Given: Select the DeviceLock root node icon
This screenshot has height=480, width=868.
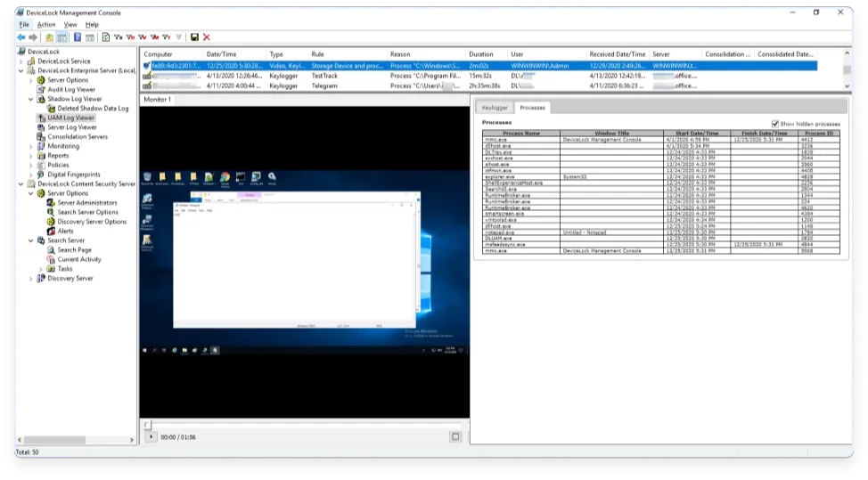Looking at the screenshot, I should [21, 52].
